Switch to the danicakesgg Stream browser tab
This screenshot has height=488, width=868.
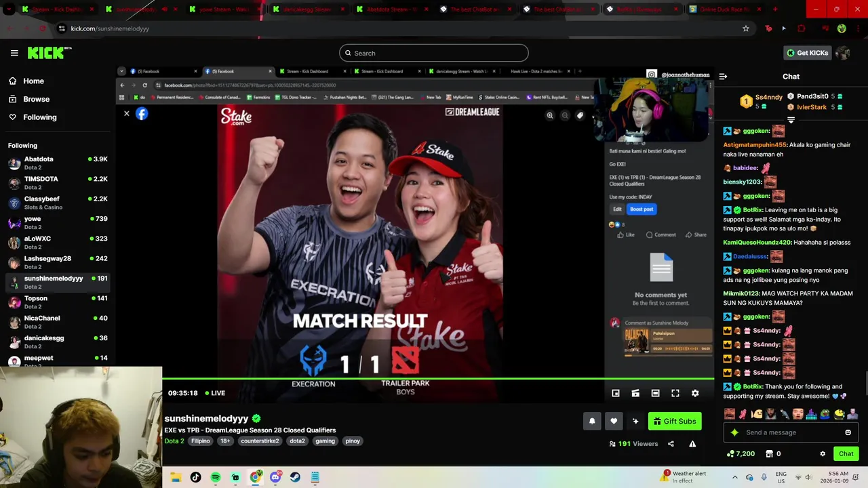(x=309, y=9)
